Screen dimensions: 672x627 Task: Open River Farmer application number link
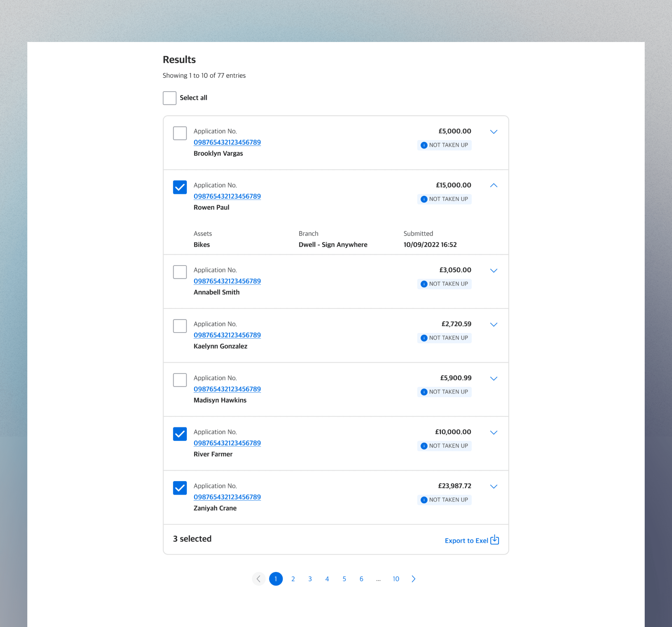click(227, 443)
